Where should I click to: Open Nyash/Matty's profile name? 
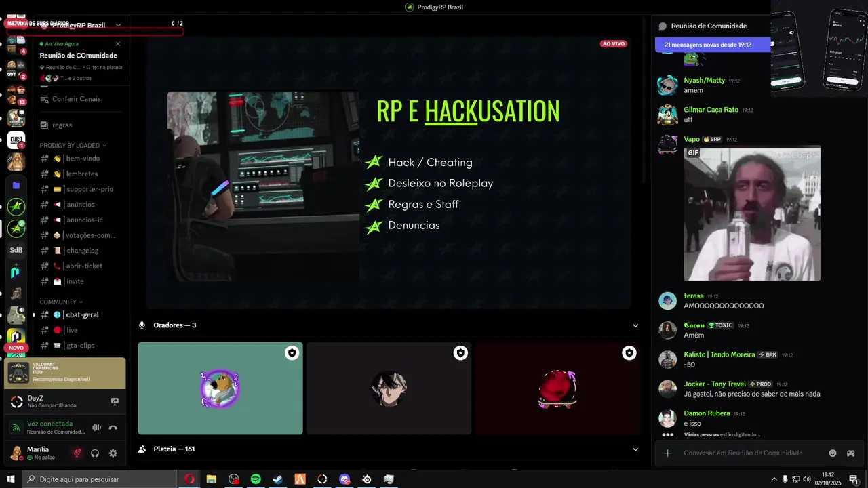[704, 80]
